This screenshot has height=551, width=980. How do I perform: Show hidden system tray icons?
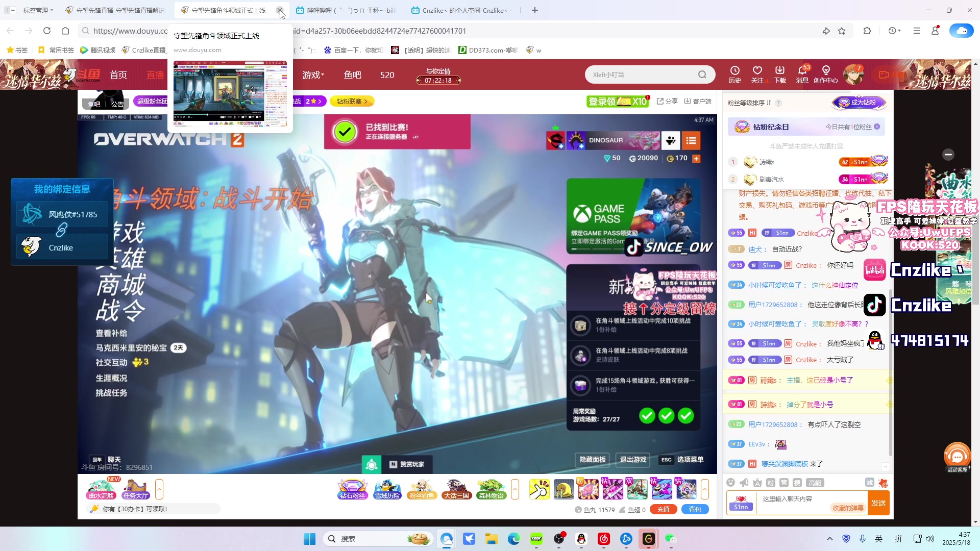tap(830, 539)
